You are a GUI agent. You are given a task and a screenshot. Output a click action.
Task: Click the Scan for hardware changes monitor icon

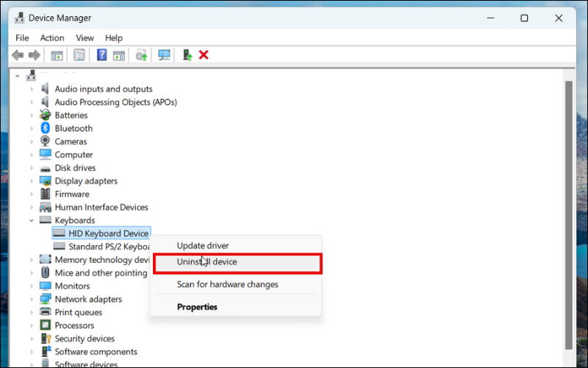point(164,55)
